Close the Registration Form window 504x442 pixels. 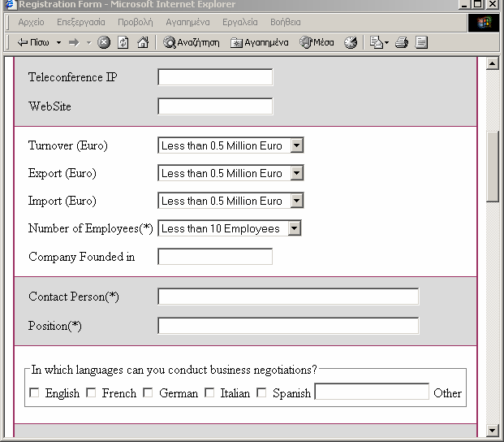[x=493, y=4]
